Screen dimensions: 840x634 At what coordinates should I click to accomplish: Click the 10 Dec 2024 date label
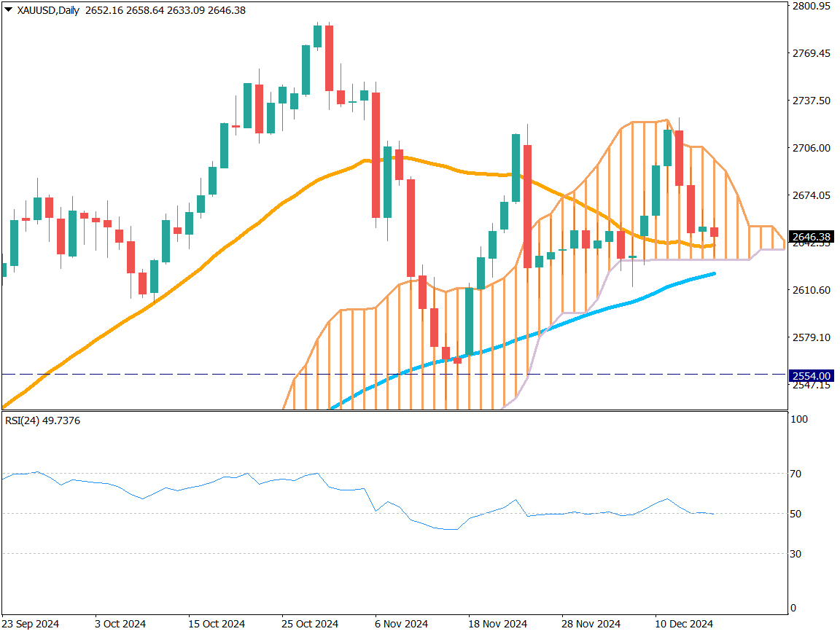[683, 624]
